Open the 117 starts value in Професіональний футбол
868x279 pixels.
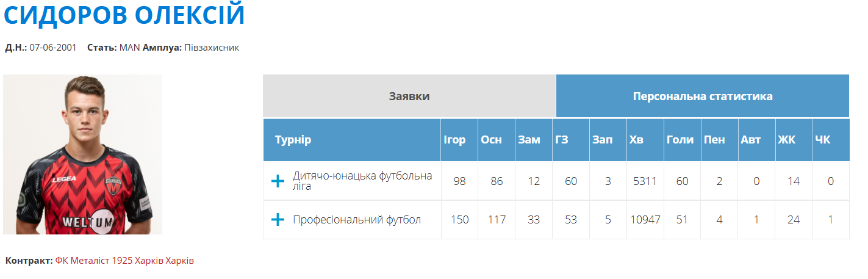(x=497, y=220)
